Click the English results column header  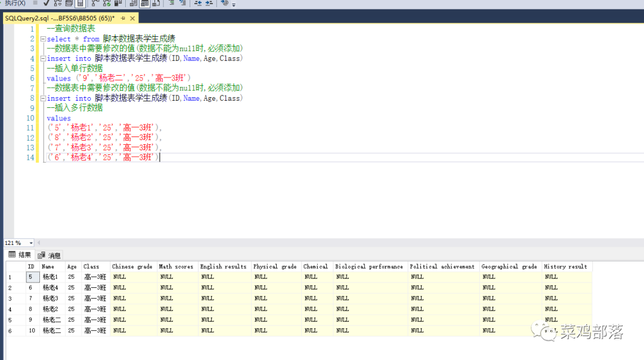(x=224, y=266)
